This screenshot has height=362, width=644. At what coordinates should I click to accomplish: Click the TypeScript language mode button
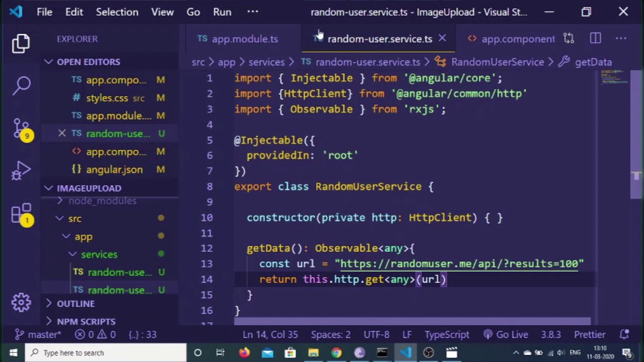(447, 334)
